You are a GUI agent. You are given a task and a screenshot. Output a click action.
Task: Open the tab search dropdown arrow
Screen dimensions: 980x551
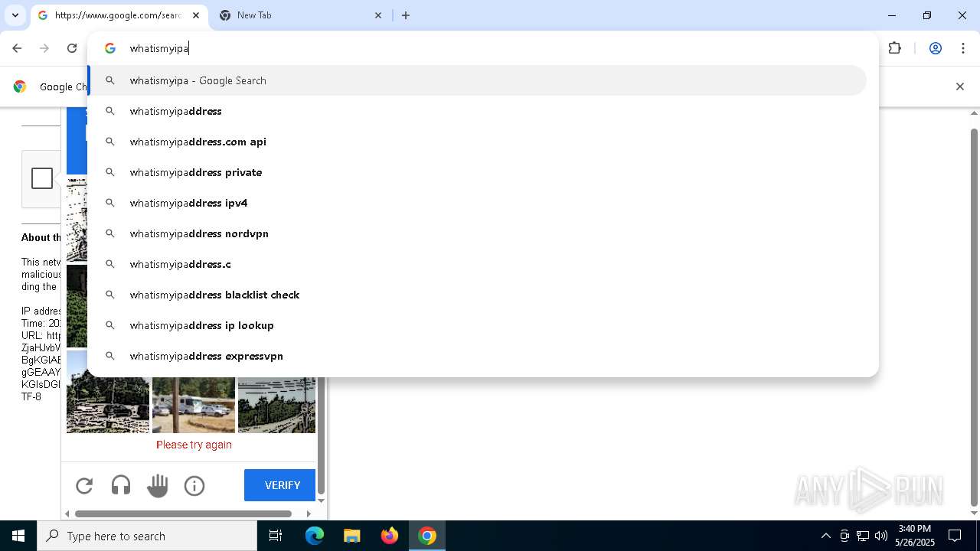[15, 15]
